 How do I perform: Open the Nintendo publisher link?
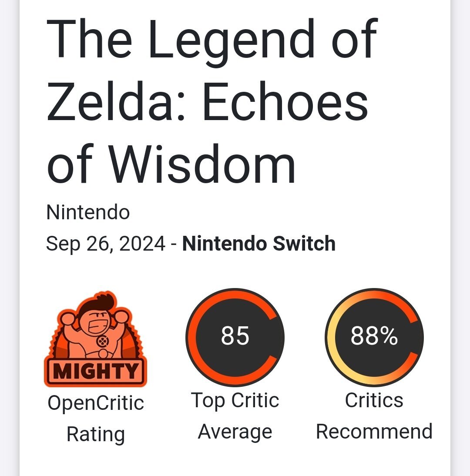pos(88,212)
